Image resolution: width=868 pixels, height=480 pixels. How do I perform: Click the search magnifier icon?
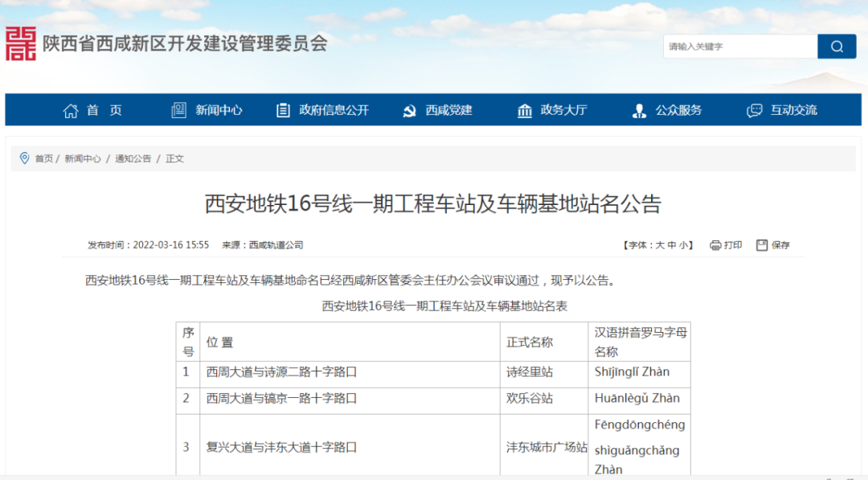[x=837, y=47]
